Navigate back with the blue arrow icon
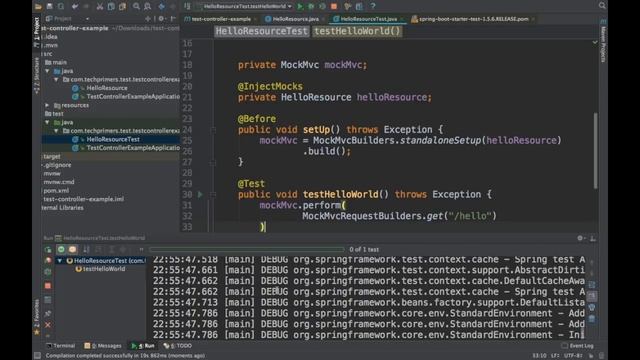This screenshot has height=360, width=640. [162, 6]
